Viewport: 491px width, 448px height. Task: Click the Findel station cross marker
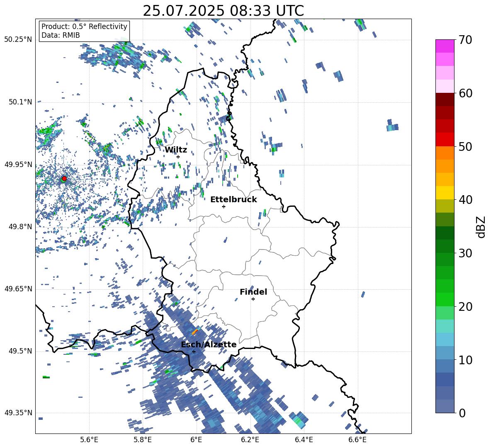[253, 299]
